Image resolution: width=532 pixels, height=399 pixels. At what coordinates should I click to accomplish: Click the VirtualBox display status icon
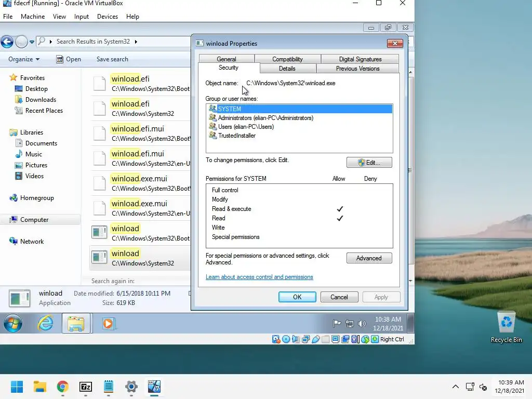[x=335, y=339]
